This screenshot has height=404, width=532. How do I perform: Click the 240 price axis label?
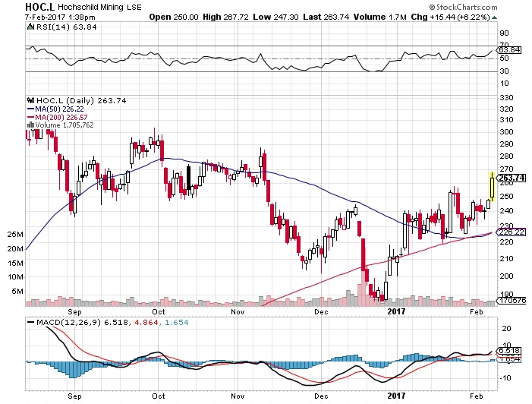(x=506, y=210)
